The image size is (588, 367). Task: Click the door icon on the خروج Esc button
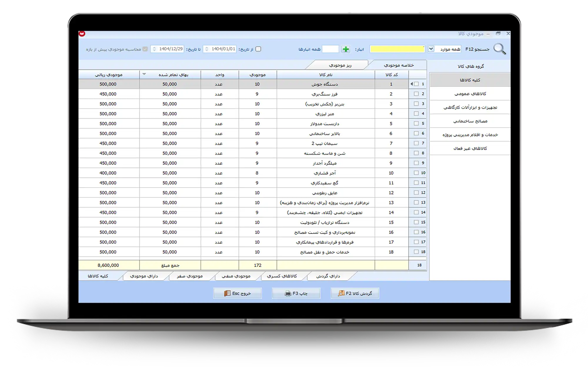pos(227,293)
